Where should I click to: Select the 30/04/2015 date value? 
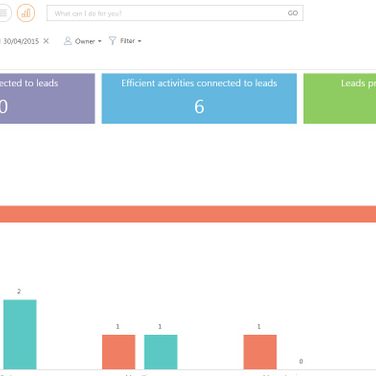point(21,41)
